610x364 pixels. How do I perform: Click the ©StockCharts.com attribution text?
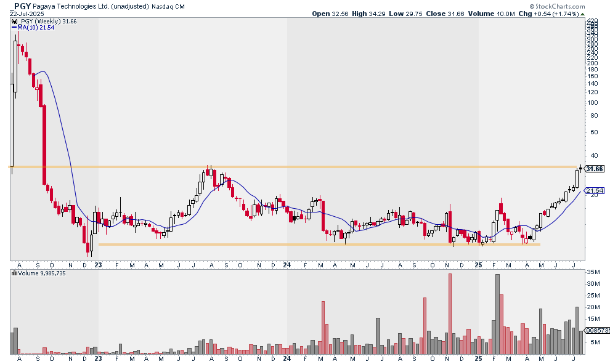point(557,6)
